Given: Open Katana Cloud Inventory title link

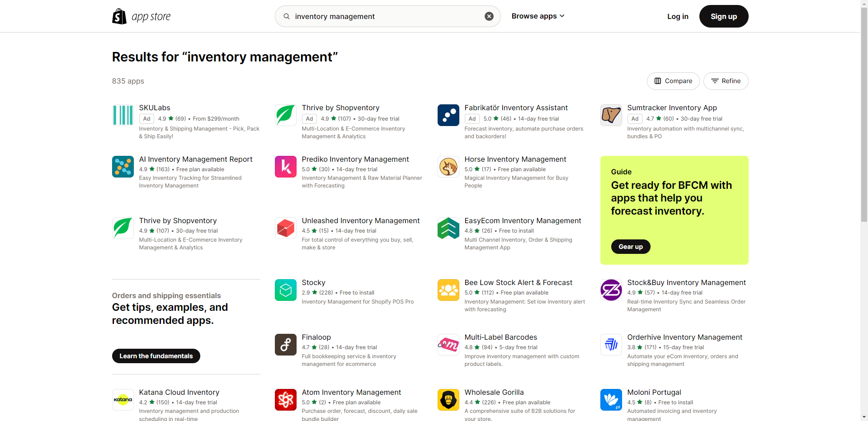Looking at the screenshot, I should pyautogui.click(x=179, y=392).
